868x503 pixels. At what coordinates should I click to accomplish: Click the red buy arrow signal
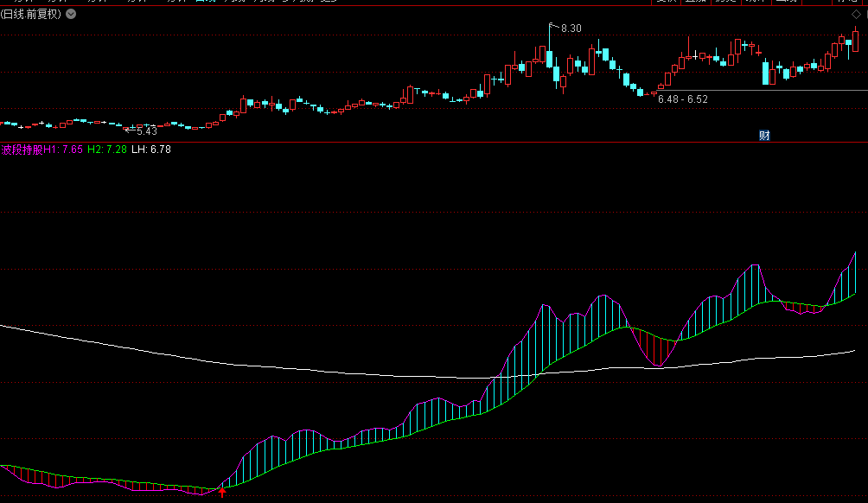click(222, 492)
